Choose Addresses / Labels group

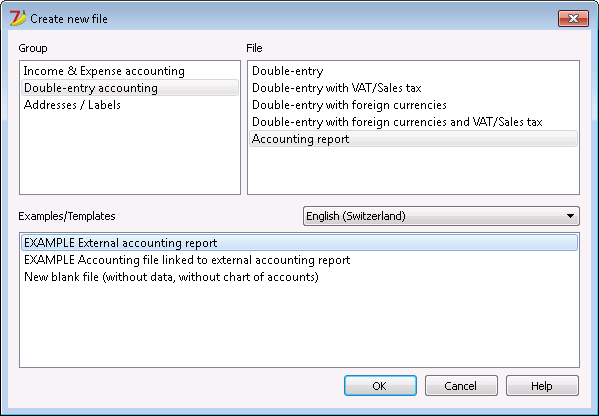tap(130, 105)
